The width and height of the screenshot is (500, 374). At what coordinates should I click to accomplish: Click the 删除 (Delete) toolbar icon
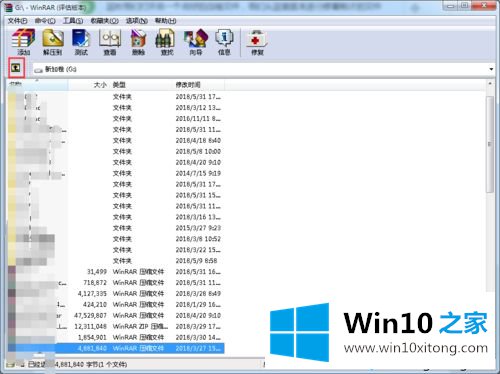(x=138, y=42)
